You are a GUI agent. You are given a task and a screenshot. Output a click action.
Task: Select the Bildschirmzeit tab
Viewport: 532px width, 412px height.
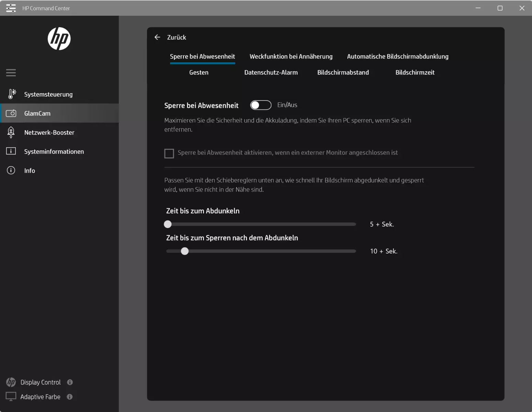click(415, 72)
